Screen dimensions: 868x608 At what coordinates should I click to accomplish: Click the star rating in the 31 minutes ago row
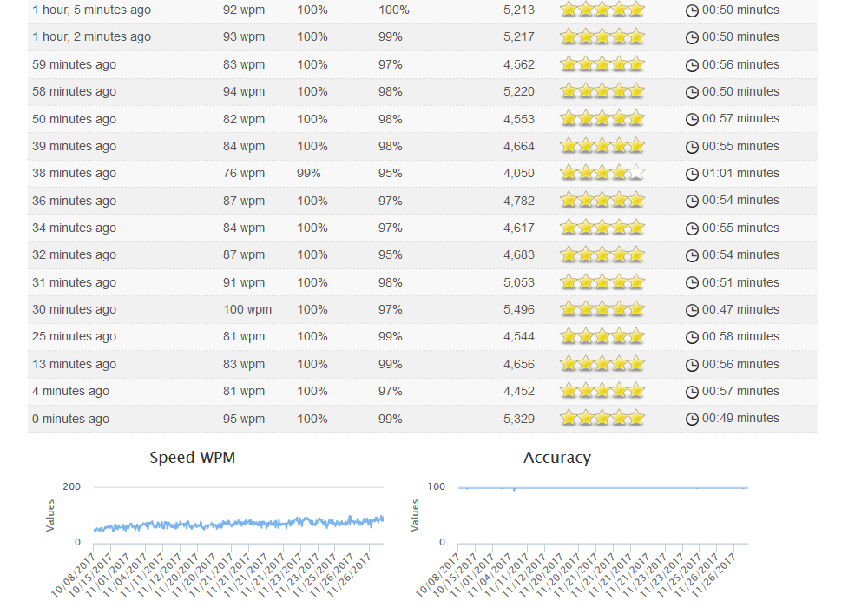tap(602, 281)
